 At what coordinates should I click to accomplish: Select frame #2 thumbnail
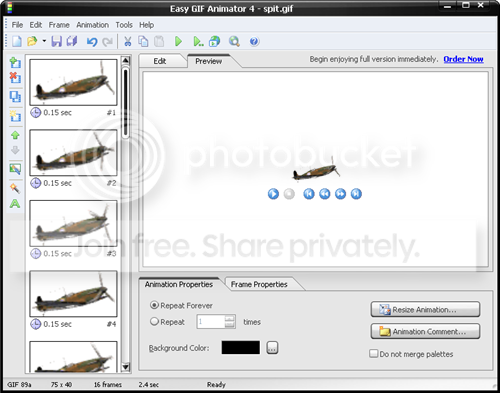pos(73,153)
